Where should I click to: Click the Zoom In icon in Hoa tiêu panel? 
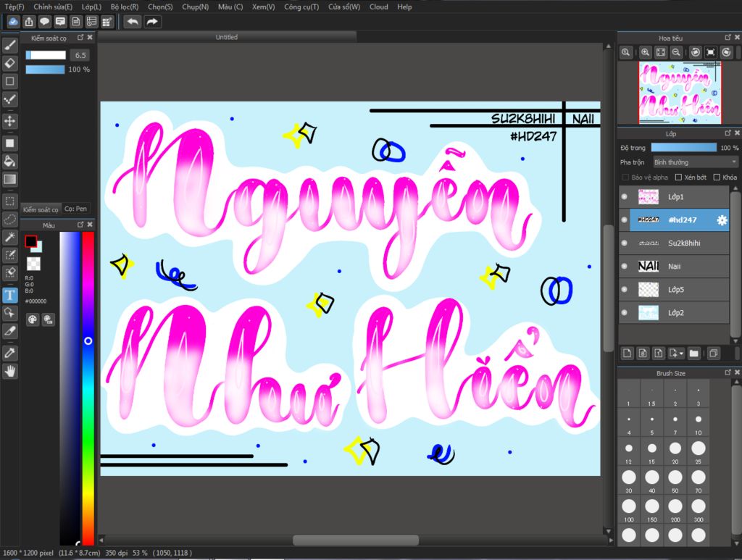[x=645, y=52]
